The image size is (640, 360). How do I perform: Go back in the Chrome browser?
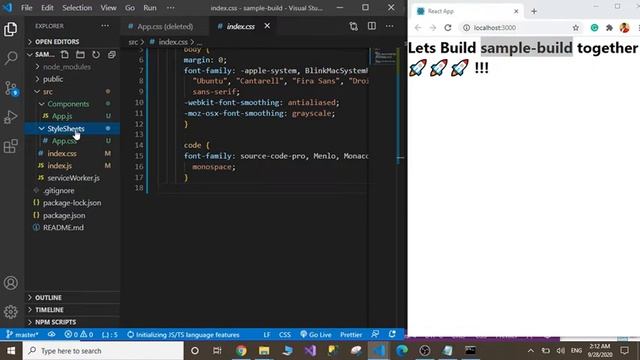click(x=418, y=28)
